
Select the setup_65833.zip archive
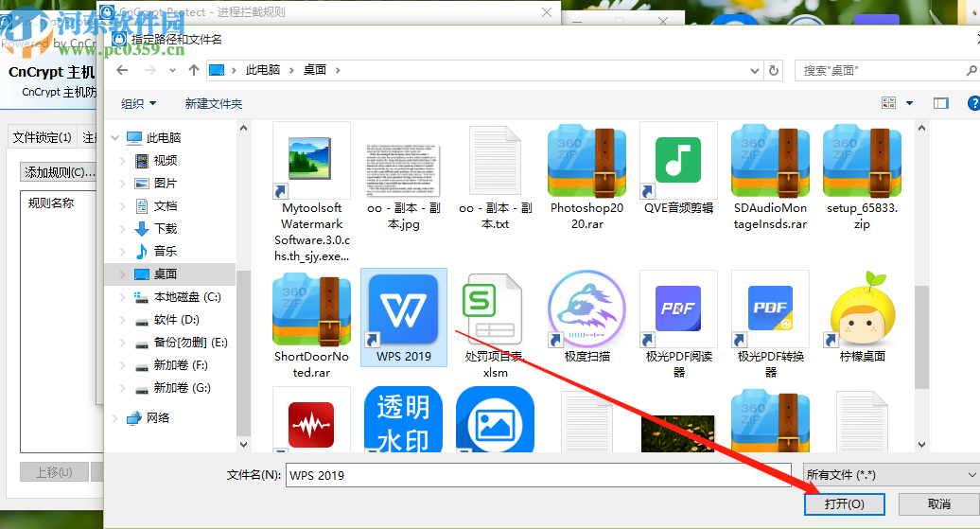pyautogui.click(x=862, y=177)
